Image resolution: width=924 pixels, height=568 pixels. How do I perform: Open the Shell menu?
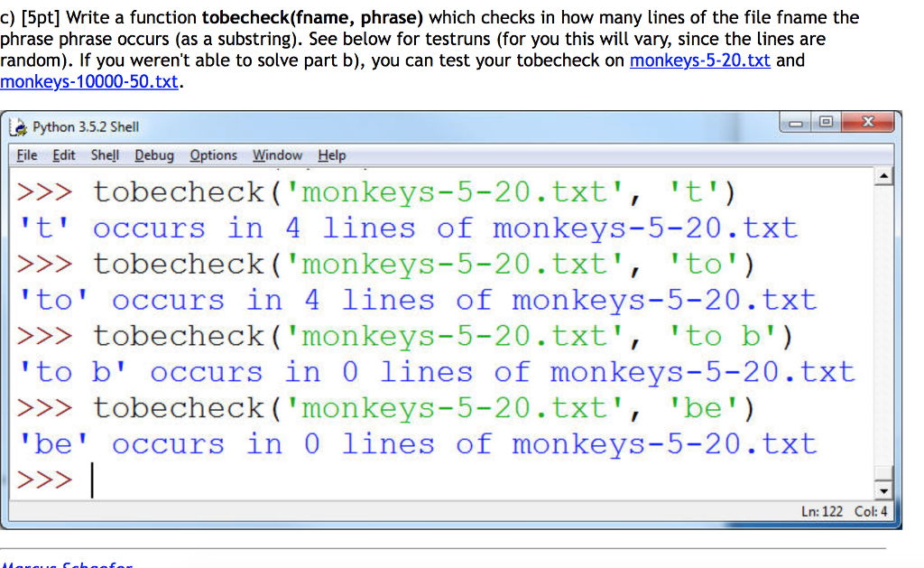pos(105,155)
